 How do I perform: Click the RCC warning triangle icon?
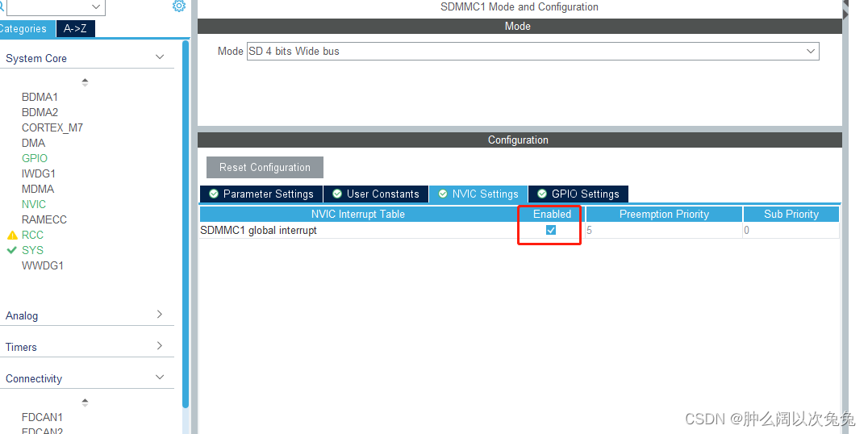coord(12,236)
